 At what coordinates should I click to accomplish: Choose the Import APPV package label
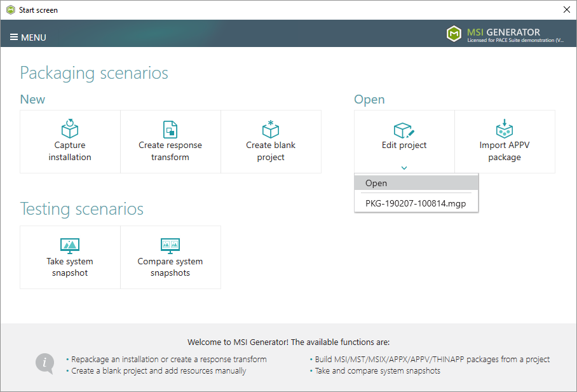click(x=505, y=151)
